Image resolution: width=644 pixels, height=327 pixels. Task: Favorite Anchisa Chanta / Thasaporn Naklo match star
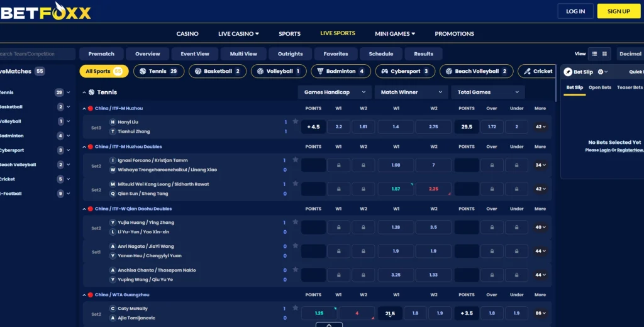point(296,269)
